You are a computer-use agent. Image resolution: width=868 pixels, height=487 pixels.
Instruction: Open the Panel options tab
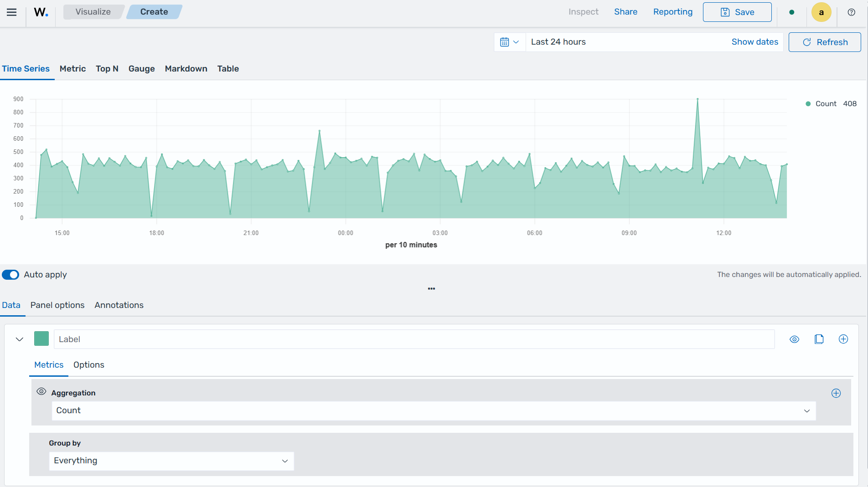(57, 305)
